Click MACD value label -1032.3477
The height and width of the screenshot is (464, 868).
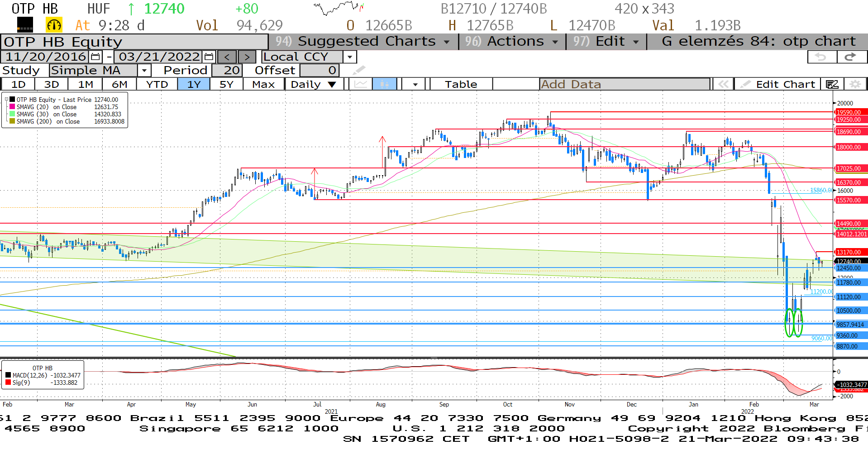(850, 385)
